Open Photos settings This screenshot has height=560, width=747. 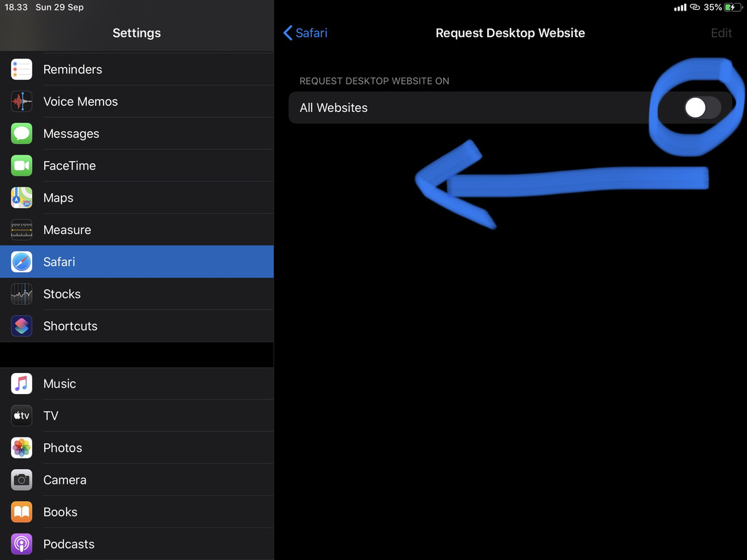pos(137,447)
